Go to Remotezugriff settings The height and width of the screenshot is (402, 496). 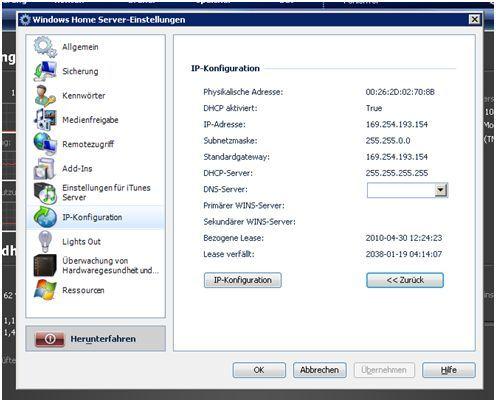tap(95, 144)
